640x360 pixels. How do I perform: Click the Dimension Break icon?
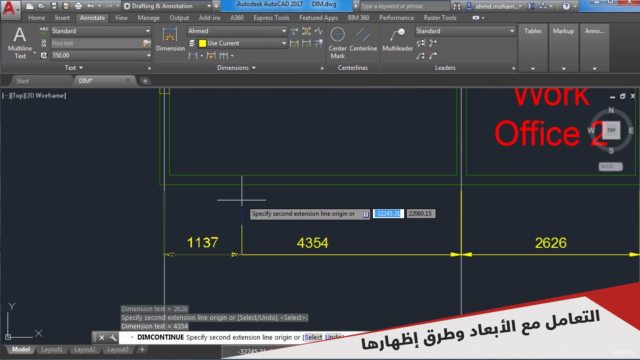(294, 31)
